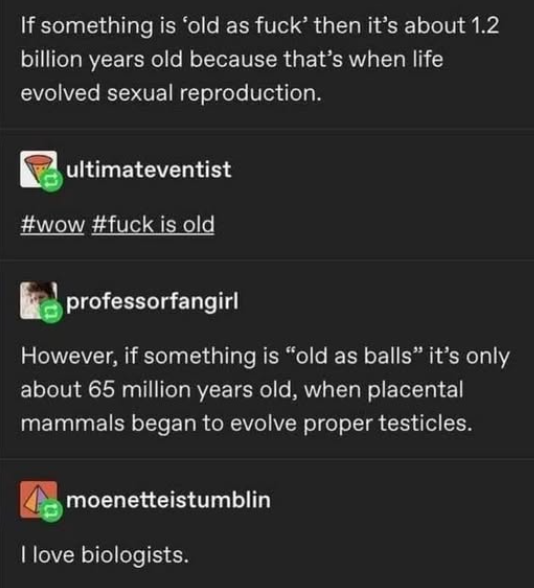Visit the ultimateventist blog name link
Screen dimensions: 534x588
click(149, 170)
